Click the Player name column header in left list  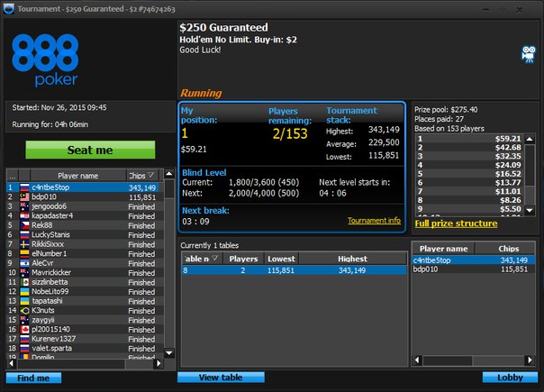click(x=78, y=176)
